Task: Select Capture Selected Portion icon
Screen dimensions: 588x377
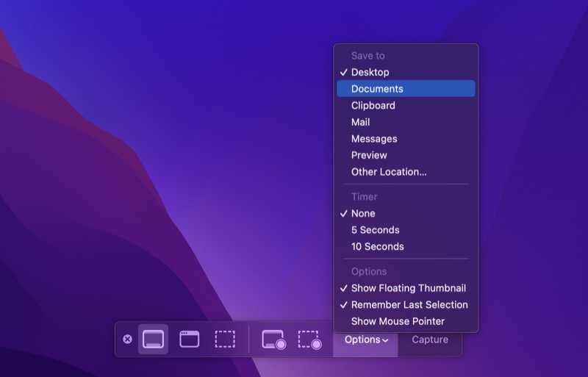Action: (225, 339)
